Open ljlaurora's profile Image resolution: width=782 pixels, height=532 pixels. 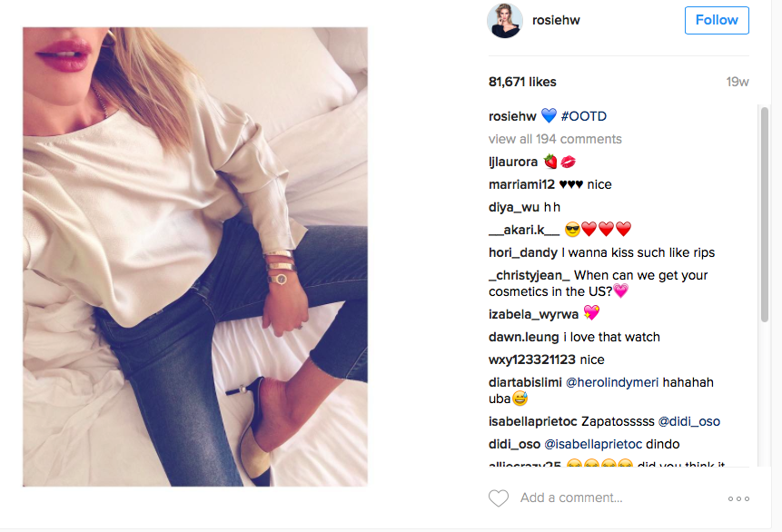coord(512,162)
